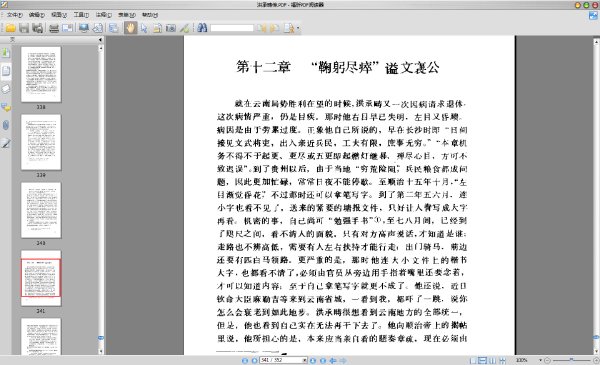Select the text selection tool icon
The height and width of the screenshot is (365, 600).
[157, 28]
